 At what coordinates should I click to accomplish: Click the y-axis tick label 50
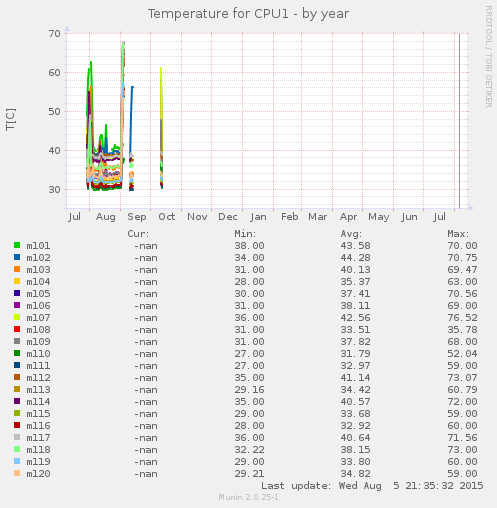(54, 112)
